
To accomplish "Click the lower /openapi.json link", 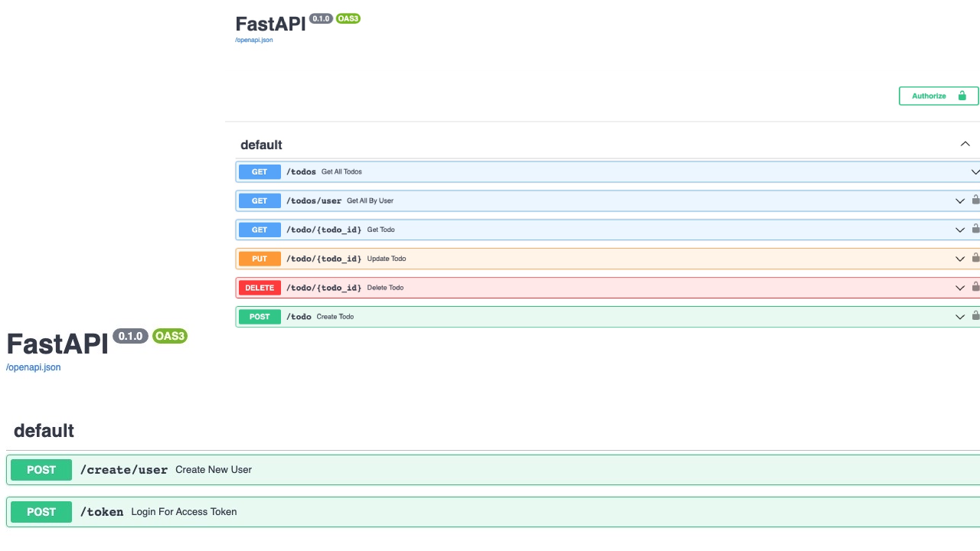I will pos(33,367).
